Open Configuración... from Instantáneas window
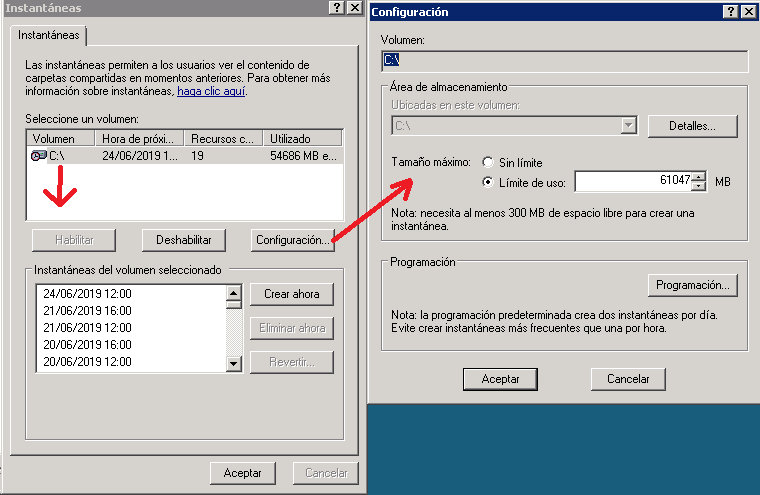 293,240
